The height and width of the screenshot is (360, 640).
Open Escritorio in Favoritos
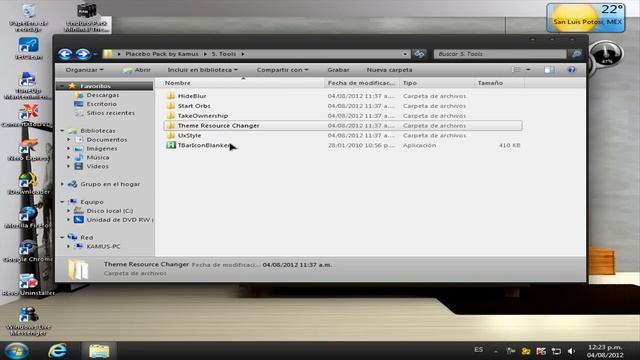click(x=101, y=104)
